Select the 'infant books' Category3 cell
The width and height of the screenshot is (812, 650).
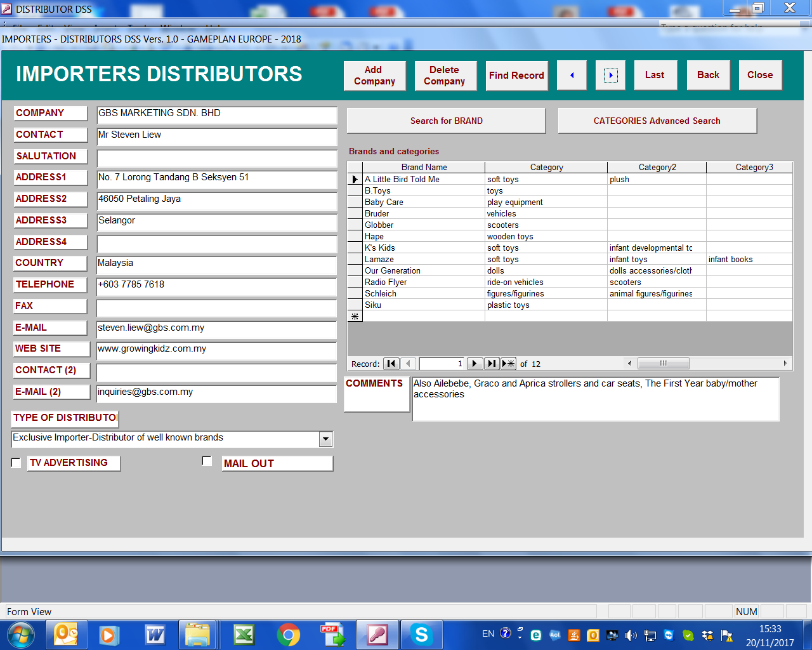pyautogui.click(x=750, y=259)
